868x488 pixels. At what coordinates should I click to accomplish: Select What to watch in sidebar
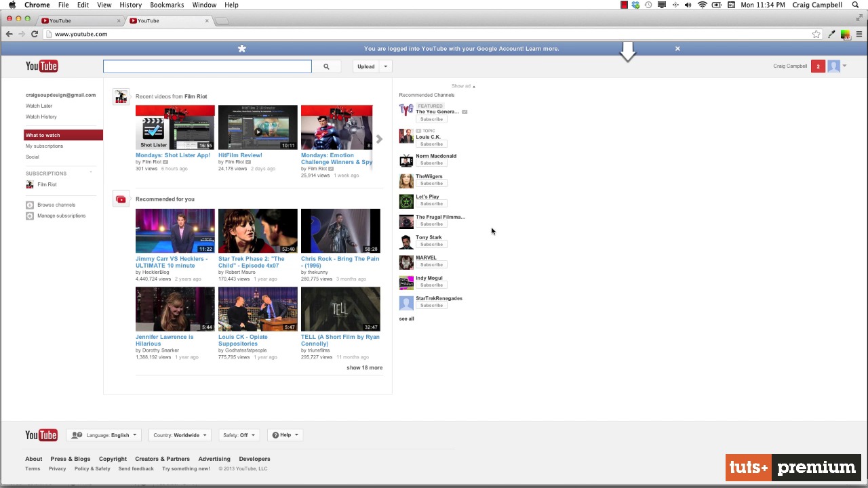click(63, 135)
